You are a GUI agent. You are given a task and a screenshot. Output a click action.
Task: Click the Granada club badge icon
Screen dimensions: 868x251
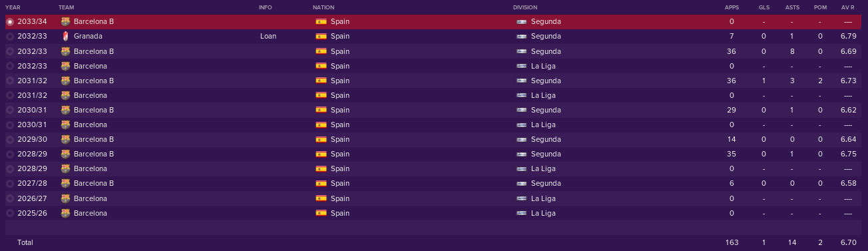65,36
